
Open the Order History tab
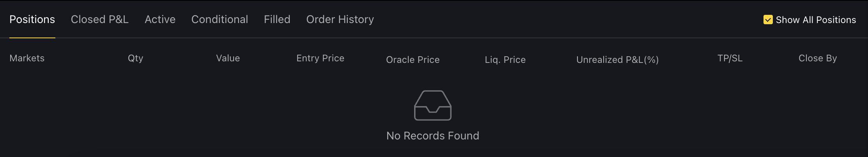pos(340,20)
